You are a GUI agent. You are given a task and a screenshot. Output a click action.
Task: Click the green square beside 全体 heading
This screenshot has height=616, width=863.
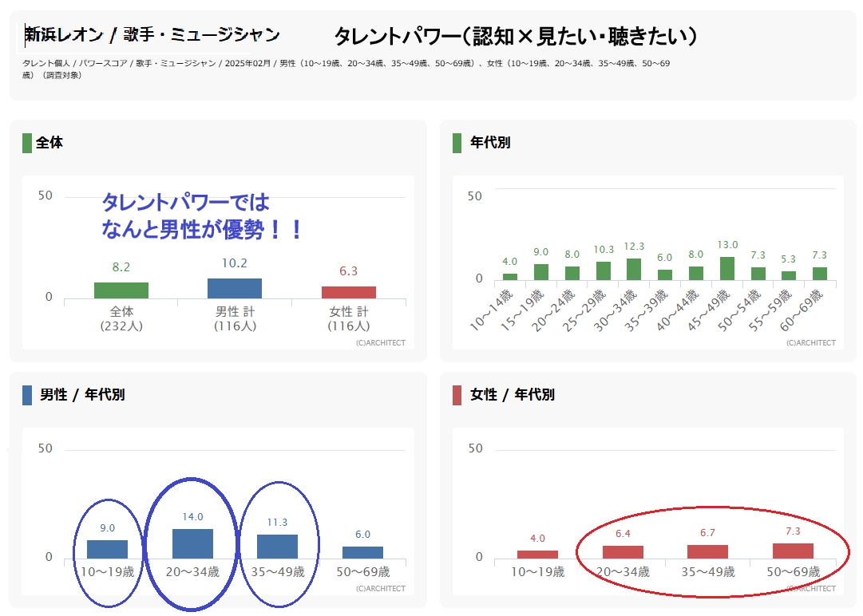[27, 144]
